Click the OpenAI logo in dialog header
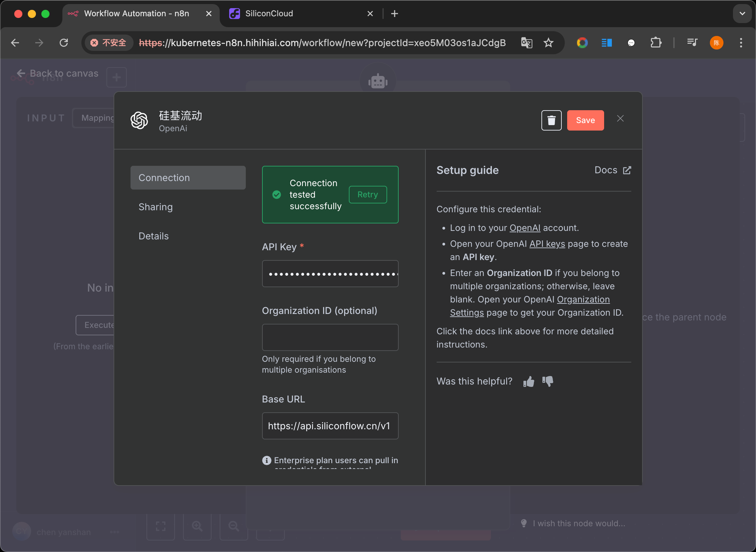756x552 pixels. click(x=139, y=120)
